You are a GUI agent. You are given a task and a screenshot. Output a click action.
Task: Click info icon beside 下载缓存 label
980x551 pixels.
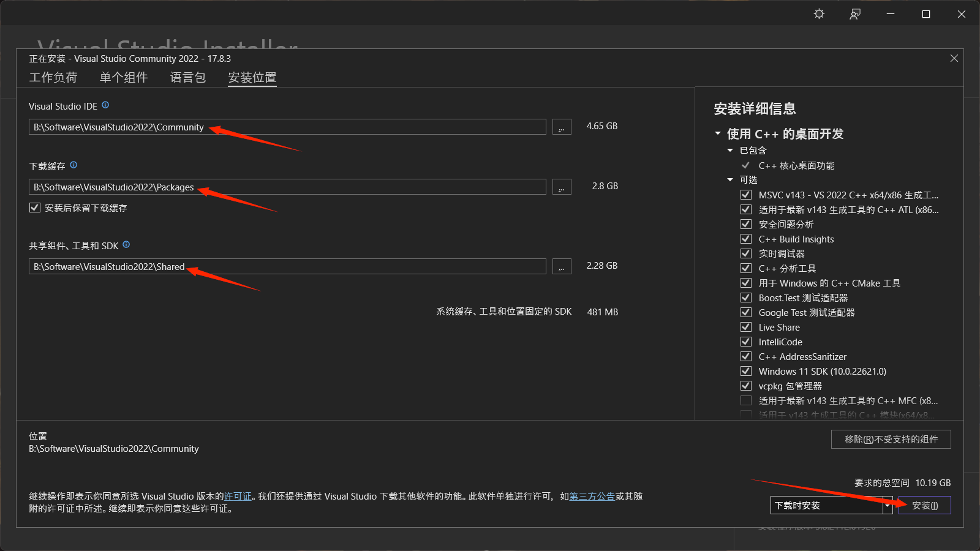tap(73, 165)
